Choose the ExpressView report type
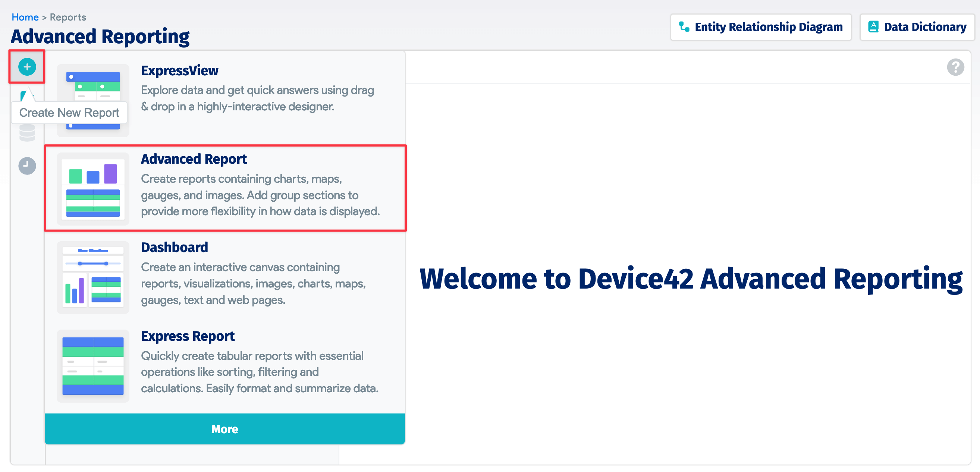Image resolution: width=980 pixels, height=472 pixels. point(224,100)
